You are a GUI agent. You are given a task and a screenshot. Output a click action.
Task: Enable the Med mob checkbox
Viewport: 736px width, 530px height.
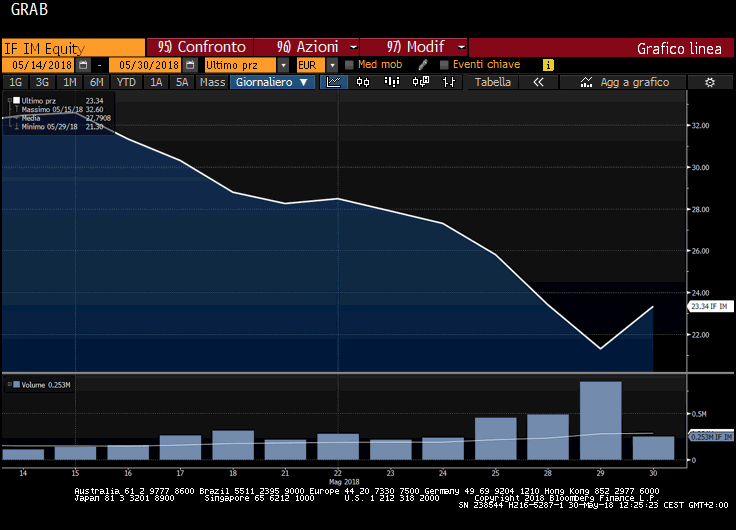point(349,65)
